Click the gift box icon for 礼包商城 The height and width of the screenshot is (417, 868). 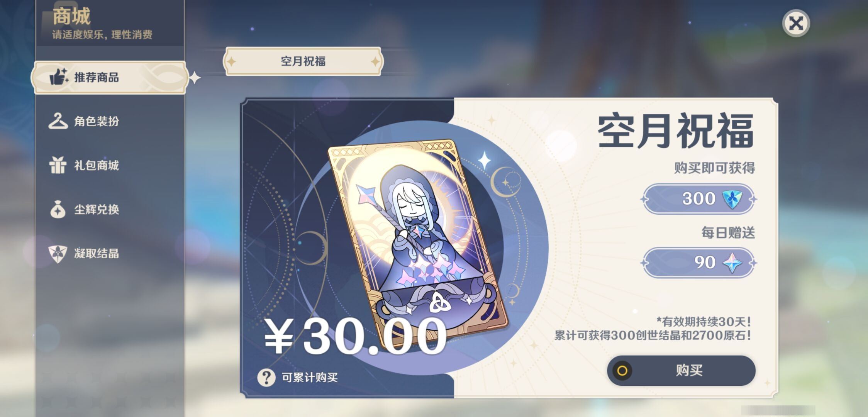(58, 165)
